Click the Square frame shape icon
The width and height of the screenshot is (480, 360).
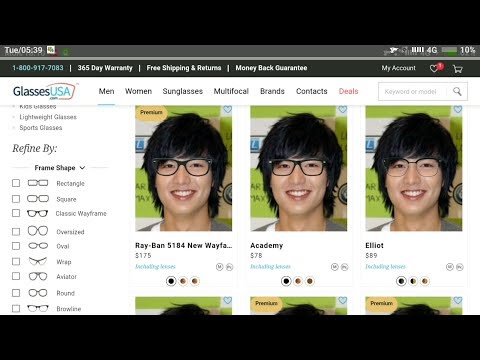tap(38, 199)
